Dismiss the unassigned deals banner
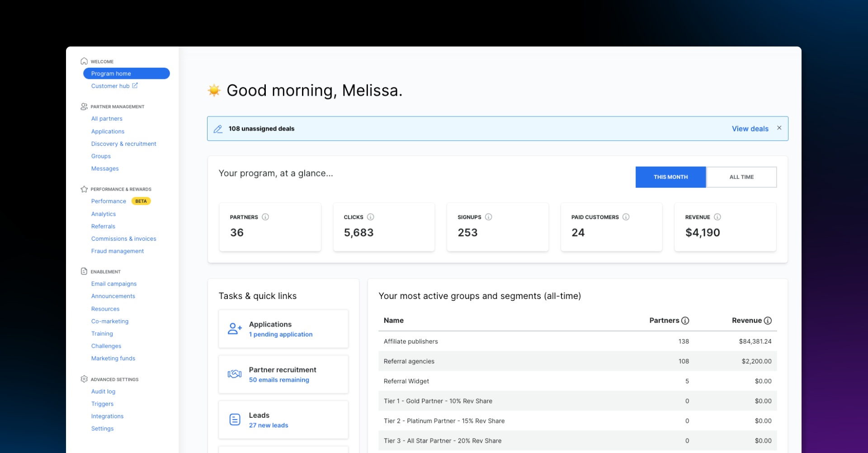Image resolution: width=868 pixels, height=453 pixels. tap(779, 128)
